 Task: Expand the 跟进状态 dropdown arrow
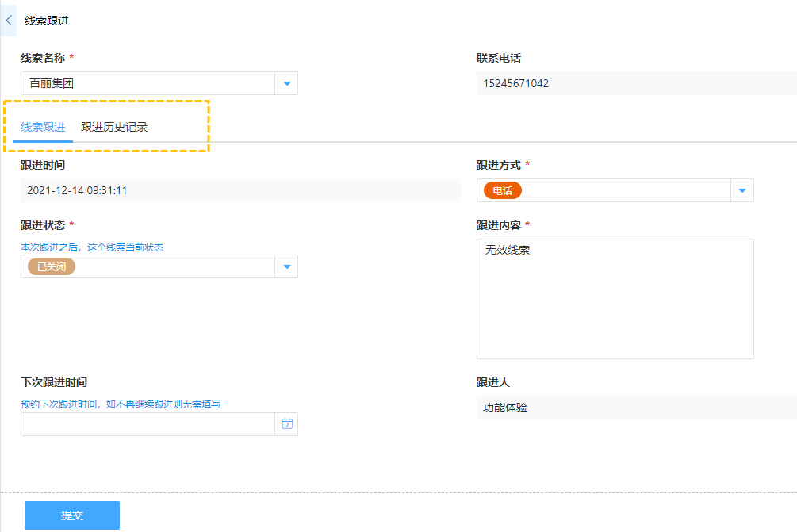287,266
